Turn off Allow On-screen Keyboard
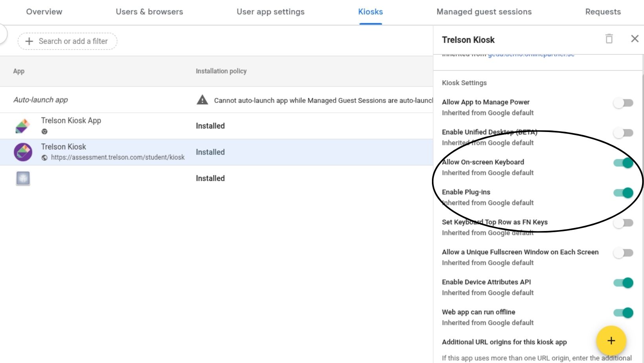 pos(623,163)
